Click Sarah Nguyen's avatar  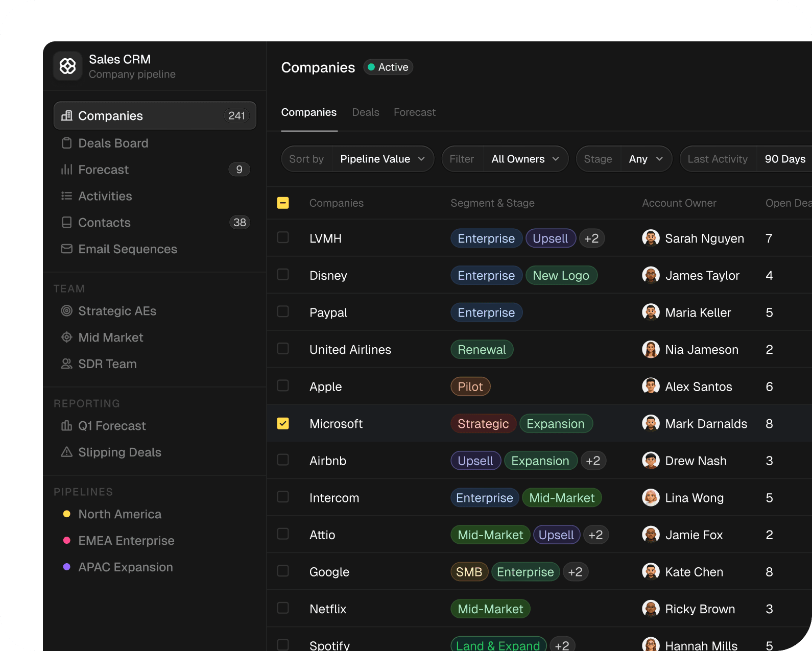tap(651, 238)
